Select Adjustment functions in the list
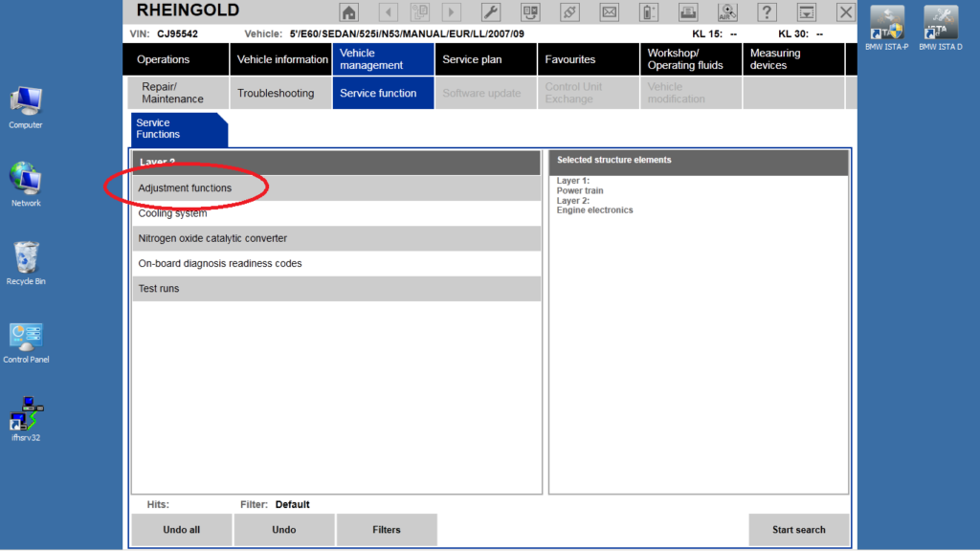Image resolution: width=980 pixels, height=551 pixels. pos(336,188)
